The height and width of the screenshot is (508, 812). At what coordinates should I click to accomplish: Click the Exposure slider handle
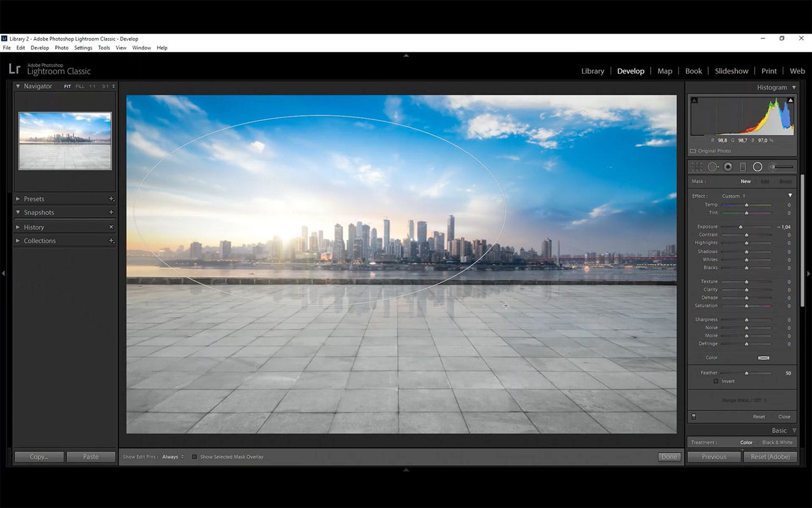tap(741, 227)
